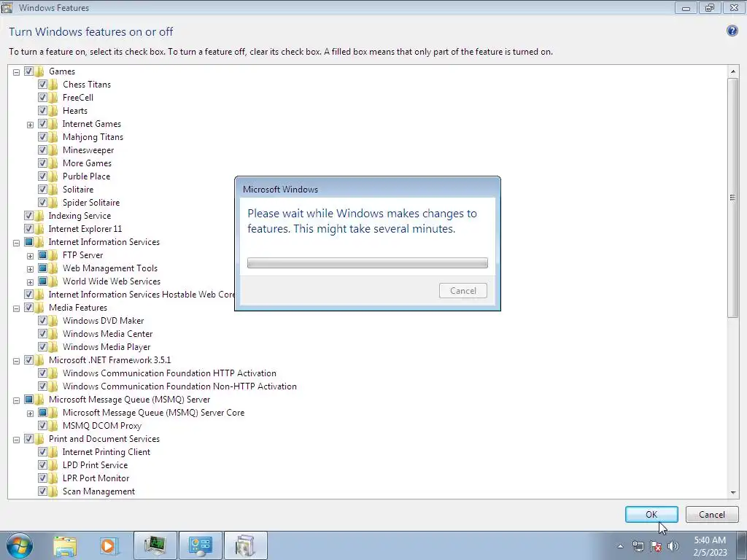The width and height of the screenshot is (747, 560).
Task: Click the Solitaire folder icon
Action: click(53, 190)
